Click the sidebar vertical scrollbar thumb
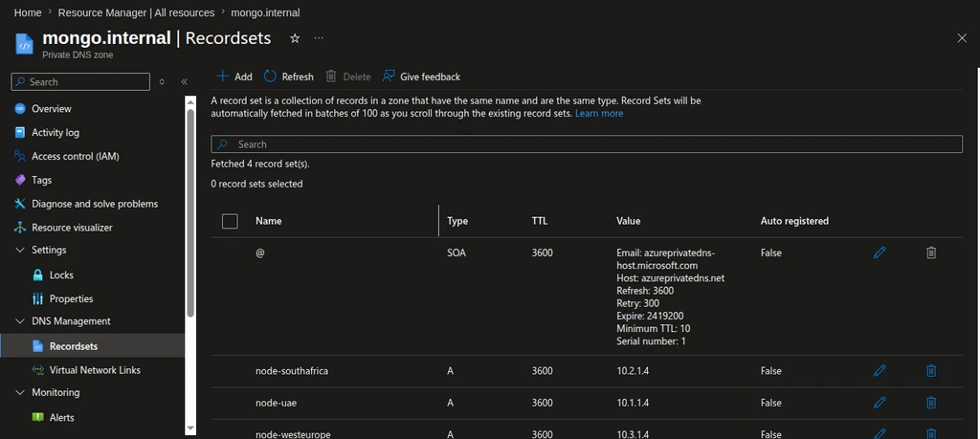Image resolution: width=980 pixels, height=439 pixels. tap(190, 212)
